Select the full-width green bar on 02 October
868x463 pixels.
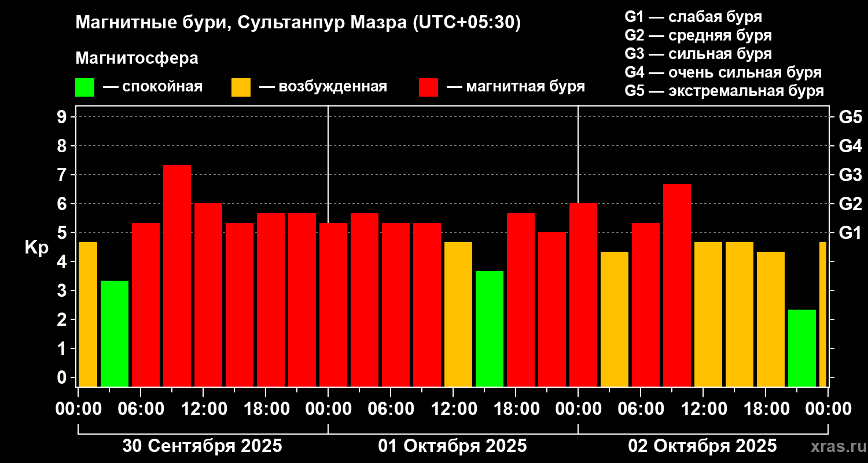pos(802,348)
